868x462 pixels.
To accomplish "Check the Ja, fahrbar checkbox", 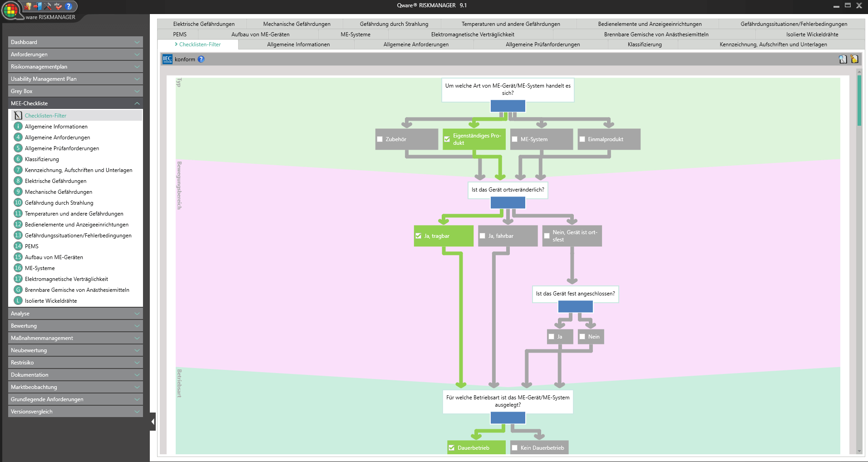I will tap(483, 236).
